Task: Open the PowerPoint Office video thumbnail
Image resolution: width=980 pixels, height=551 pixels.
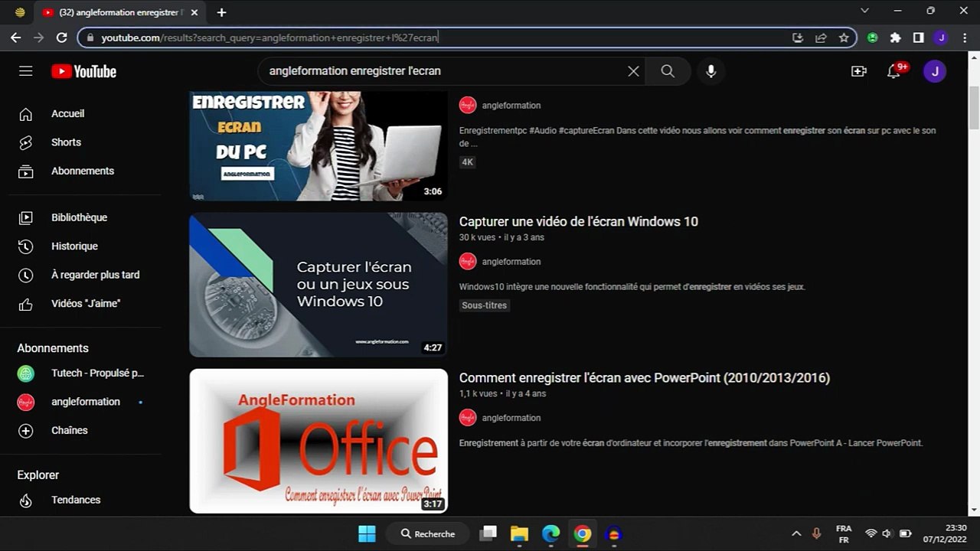Action: 318,441
